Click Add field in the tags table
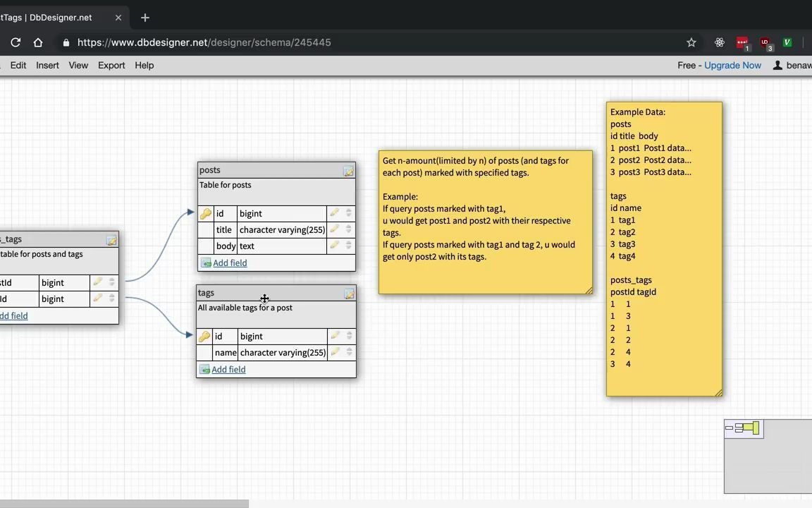 tap(228, 369)
